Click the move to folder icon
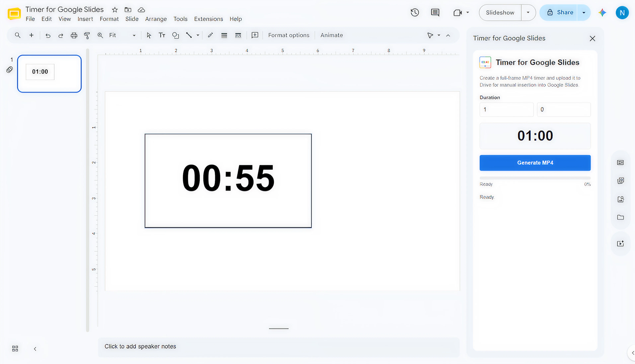635x364 pixels. tap(128, 10)
